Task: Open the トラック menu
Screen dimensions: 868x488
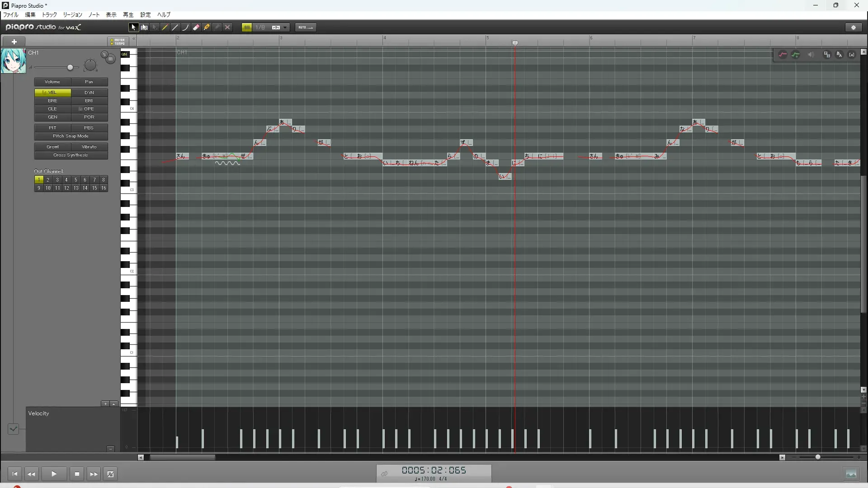Action: (x=49, y=15)
